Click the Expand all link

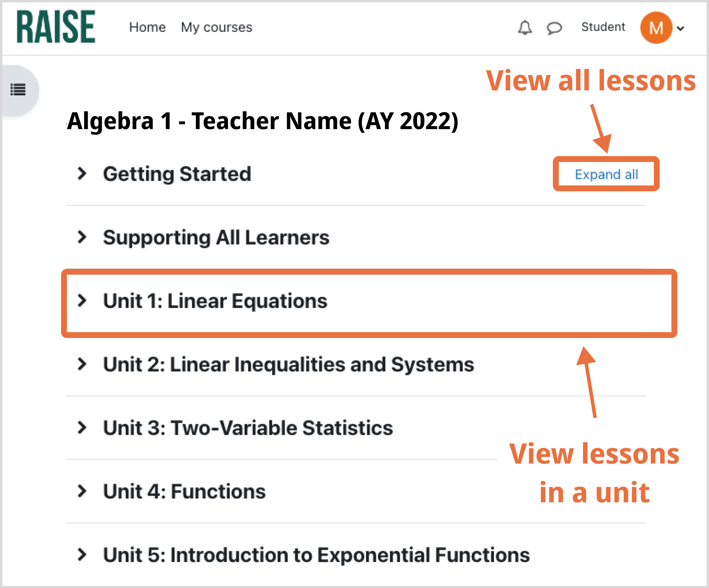click(x=606, y=174)
